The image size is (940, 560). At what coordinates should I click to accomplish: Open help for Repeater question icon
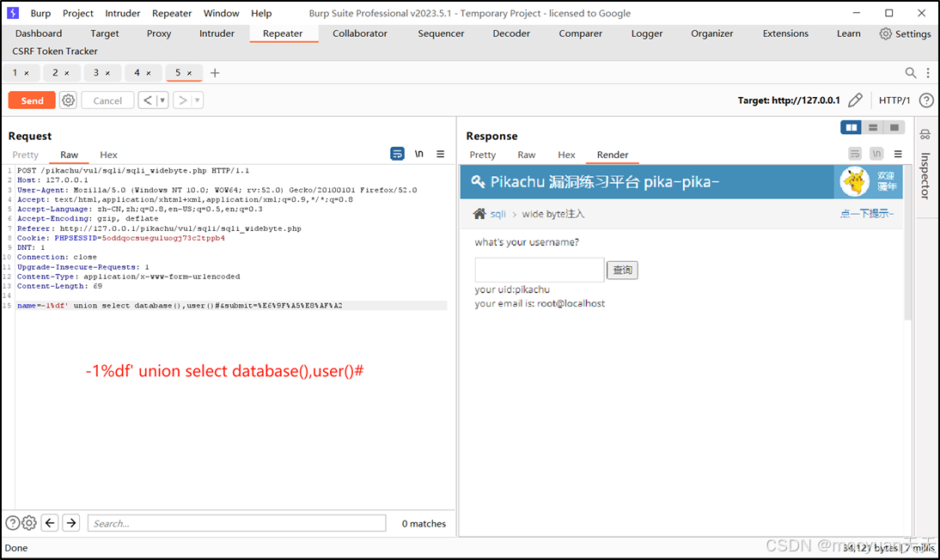click(926, 100)
